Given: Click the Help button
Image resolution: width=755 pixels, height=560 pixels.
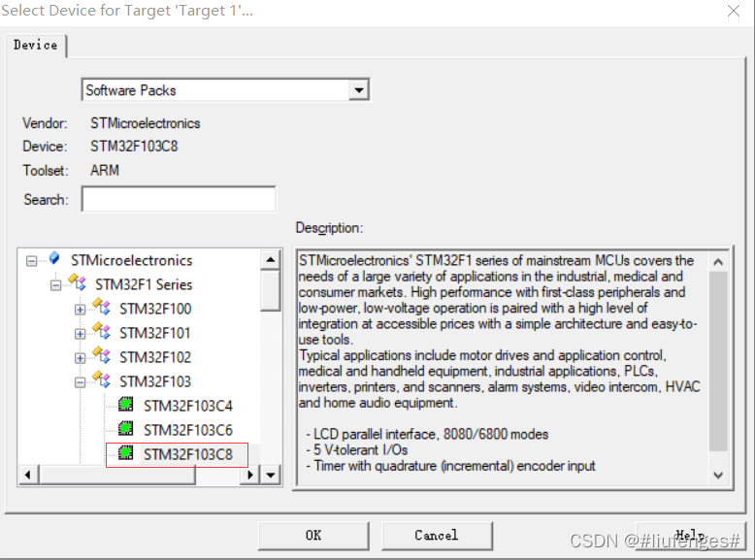Looking at the screenshot, I should (691, 536).
